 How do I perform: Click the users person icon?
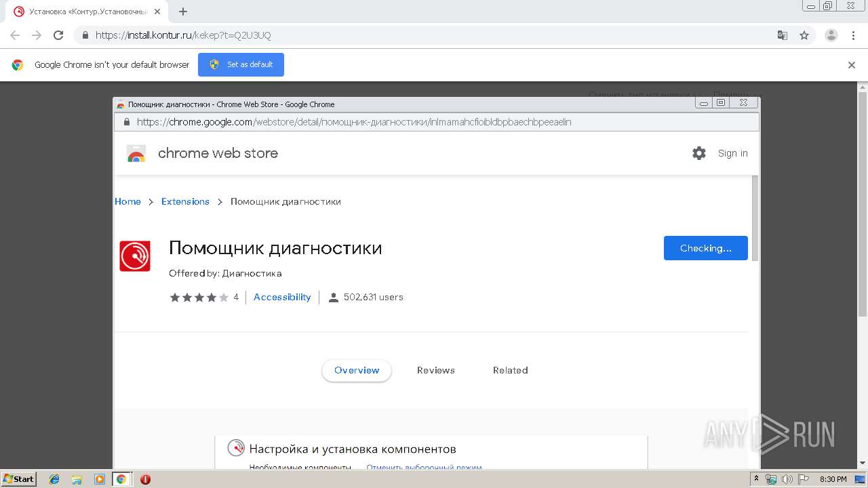[333, 298]
